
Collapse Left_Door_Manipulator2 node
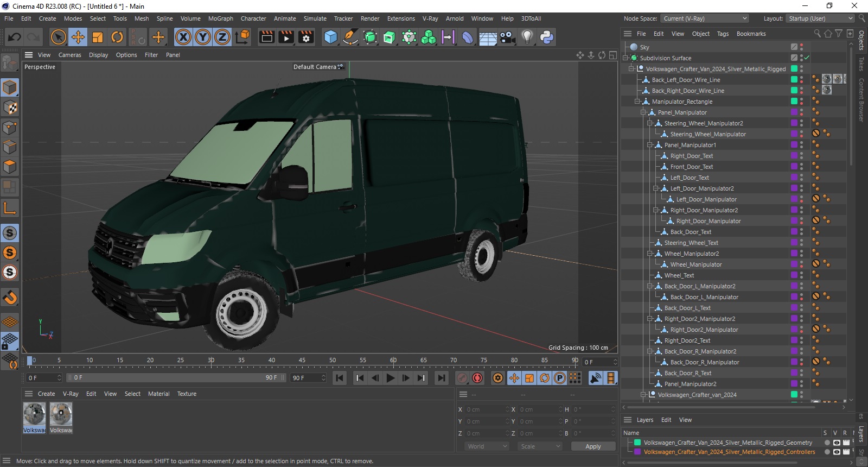[x=656, y=188]
